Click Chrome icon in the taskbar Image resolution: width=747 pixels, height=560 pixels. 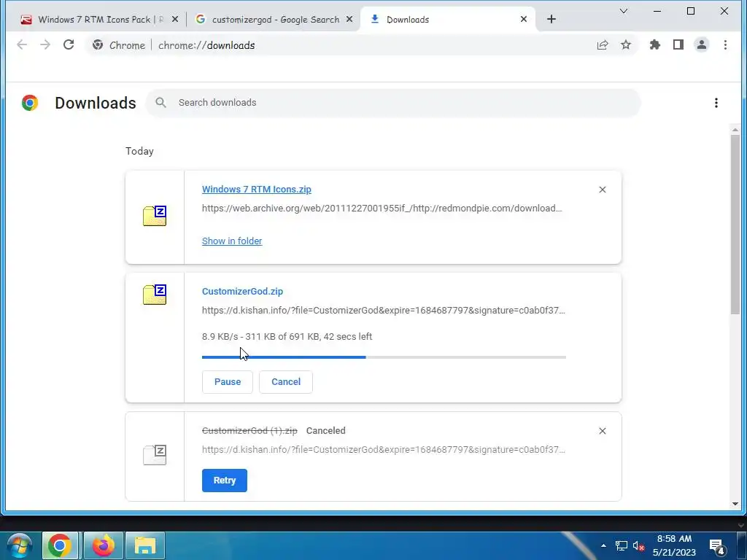point(60,545)
